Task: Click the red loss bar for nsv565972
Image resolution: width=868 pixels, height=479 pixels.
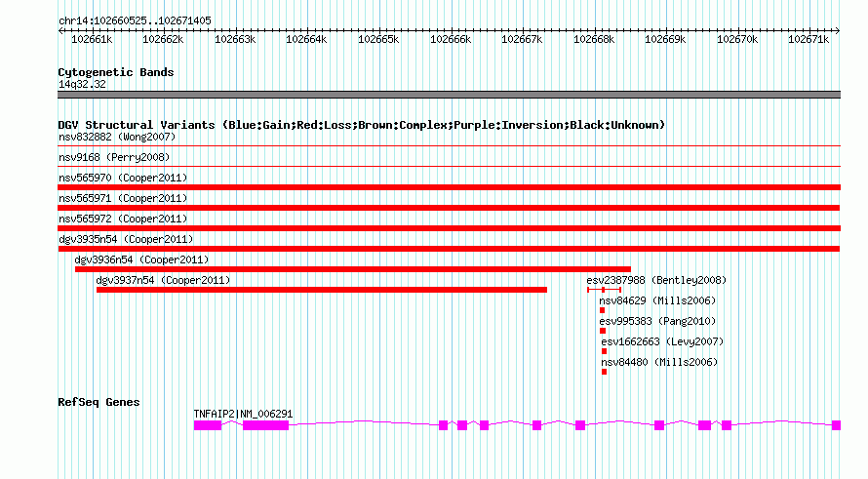Action: [x=449, y=228]
